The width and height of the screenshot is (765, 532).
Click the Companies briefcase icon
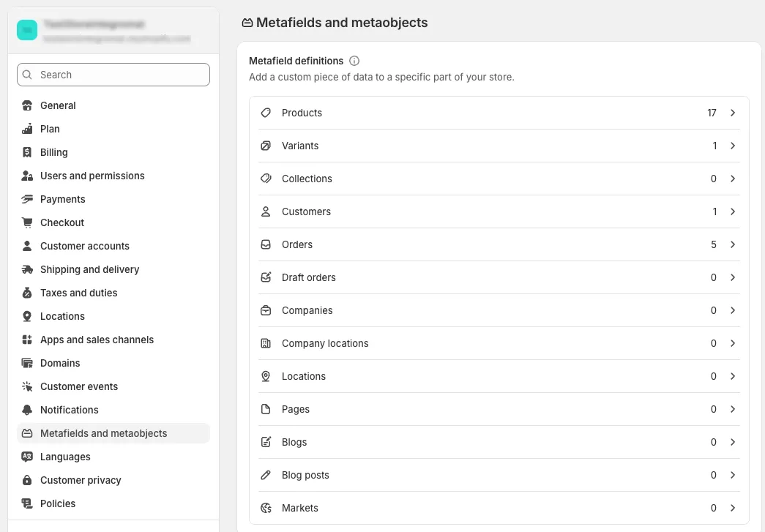pos(266,310)
